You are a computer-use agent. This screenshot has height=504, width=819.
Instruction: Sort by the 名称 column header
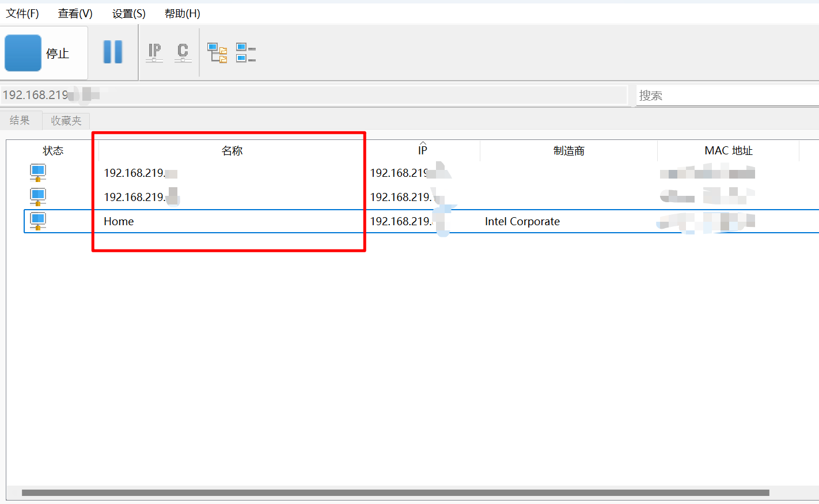[x=232, y=151]
